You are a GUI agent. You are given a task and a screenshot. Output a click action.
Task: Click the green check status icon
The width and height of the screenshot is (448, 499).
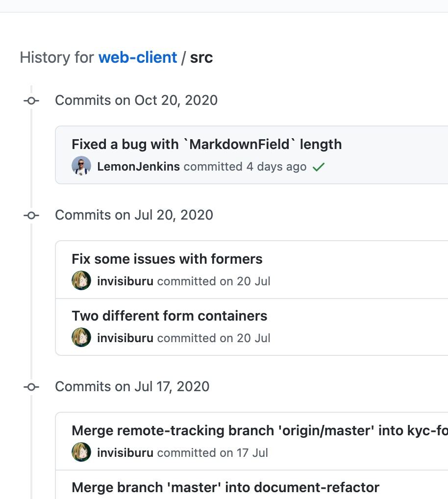click(319, 167)
